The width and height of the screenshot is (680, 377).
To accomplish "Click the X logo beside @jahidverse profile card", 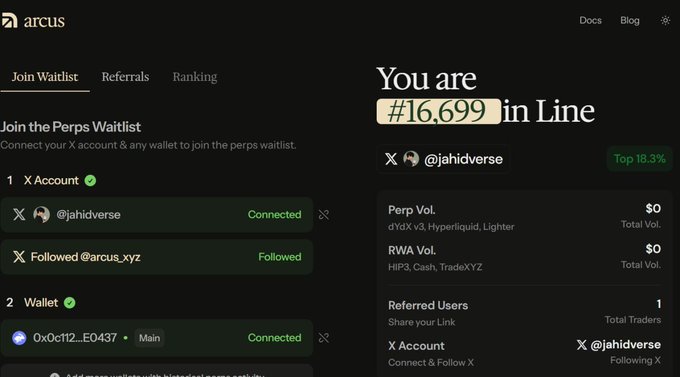I will (391, 159).
